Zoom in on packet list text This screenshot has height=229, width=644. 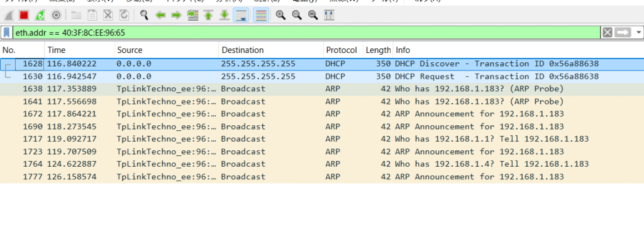coord(281,15)
